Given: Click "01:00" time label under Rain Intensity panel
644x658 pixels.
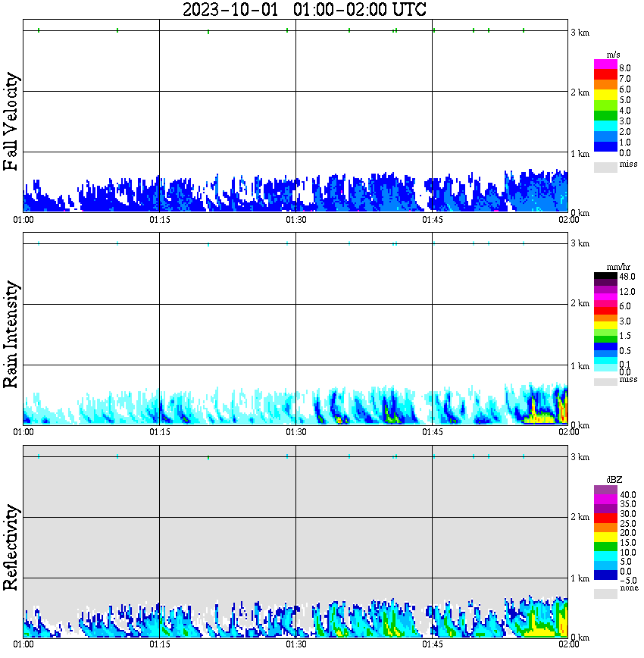Looking at the screenshot, I should click(23, 432).
